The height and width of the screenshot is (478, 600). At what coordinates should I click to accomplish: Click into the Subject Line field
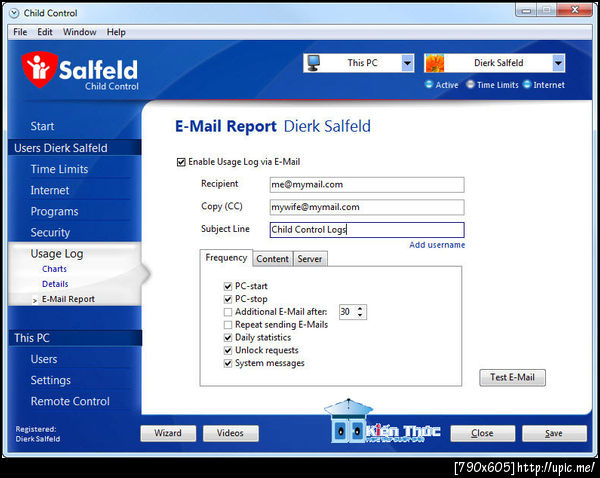tap(367, 230)
